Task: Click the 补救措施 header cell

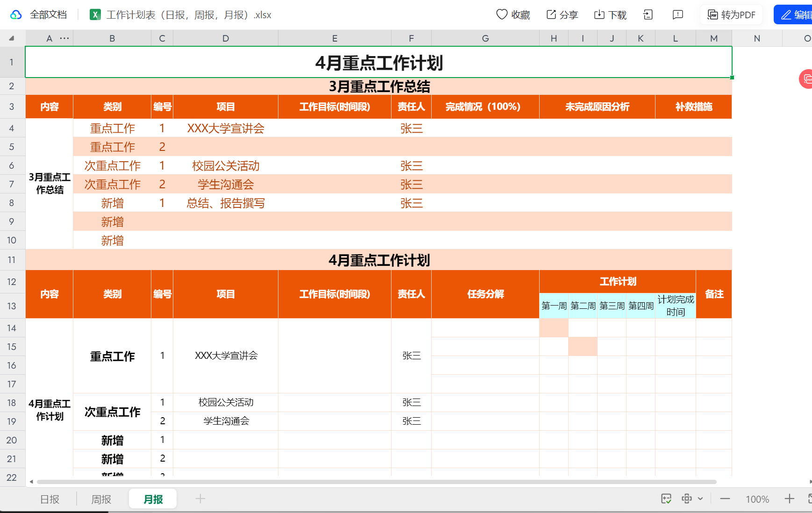Action: [x=694, y=107]
